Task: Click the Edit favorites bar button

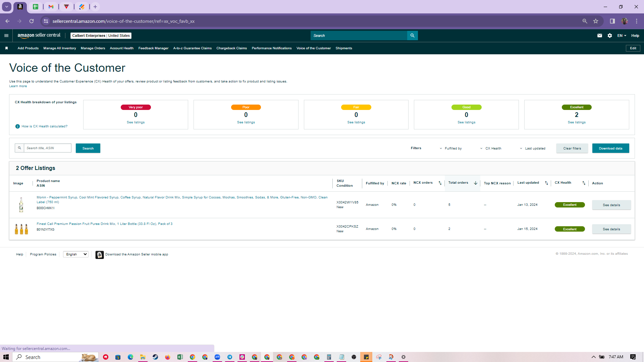Action: click(633, 48)
